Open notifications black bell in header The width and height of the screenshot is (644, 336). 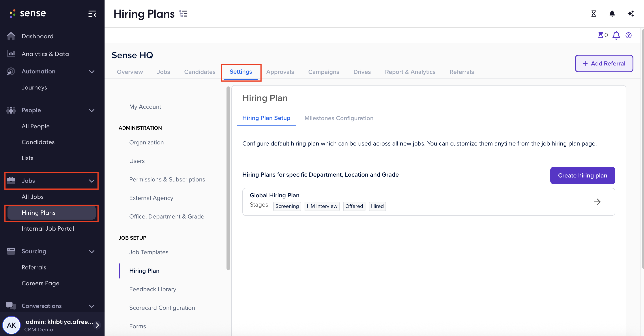(612, 13)
